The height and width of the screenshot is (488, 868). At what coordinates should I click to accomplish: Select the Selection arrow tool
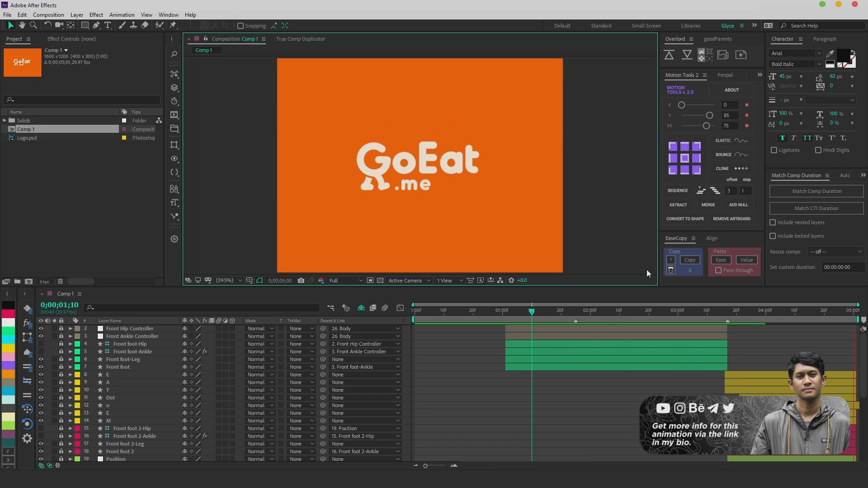coord(11,25)
